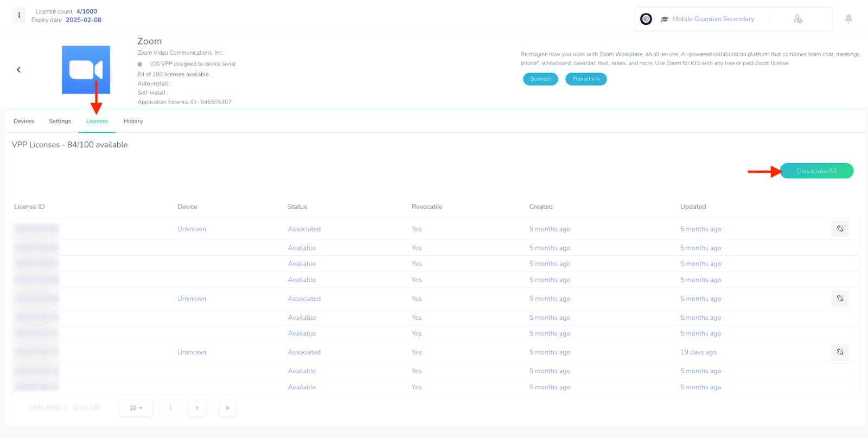Click the 'Auto-install :' text
The width and height of the screenshot is (868, 438).
click(154, 83)
